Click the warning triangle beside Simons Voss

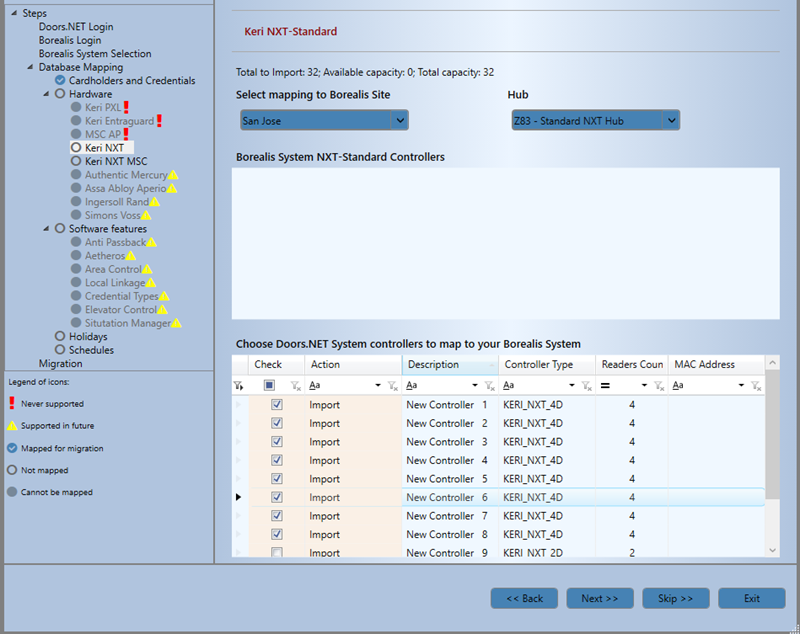pyautogui.click(x=146, y=215)
